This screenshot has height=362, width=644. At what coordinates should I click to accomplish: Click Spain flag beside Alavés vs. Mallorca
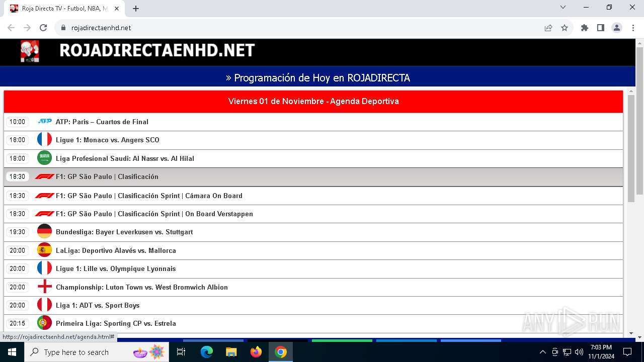45,250
